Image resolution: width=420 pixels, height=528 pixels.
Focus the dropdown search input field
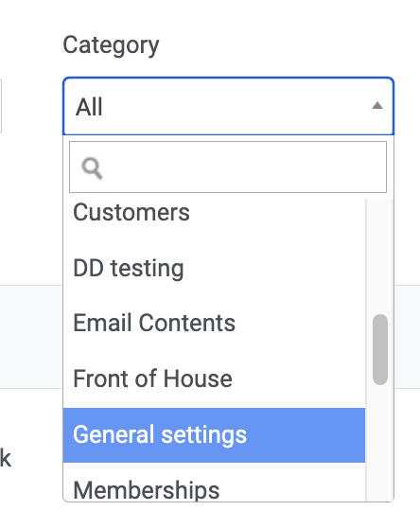[228, 167]
